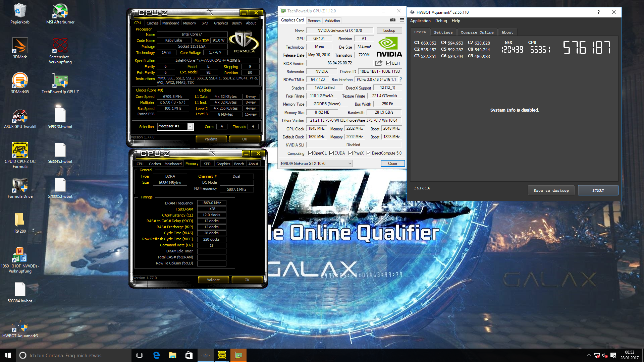Open Graphics tab in lower CPU-Z window
Viewport: 644px width, 362px height.
coord(223,164)
